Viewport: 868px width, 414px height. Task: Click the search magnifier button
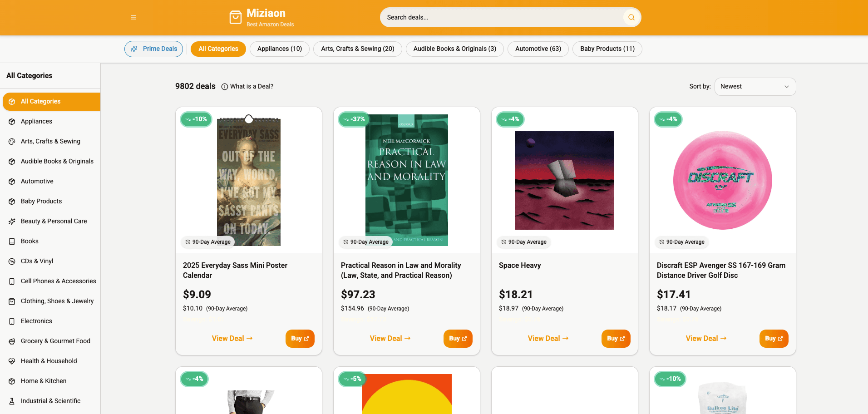click(631, 17)
